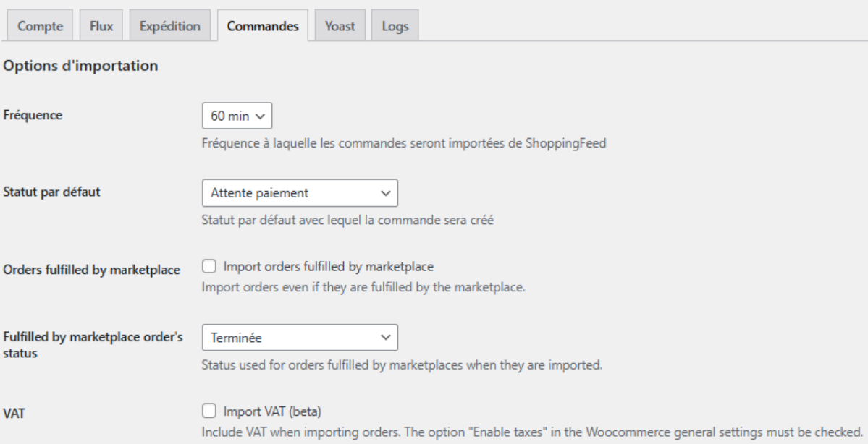Image resolution: width=868 pixels, height=444 pixels.
Task: Go to the Expédition tab
Action: click(169, 27)
